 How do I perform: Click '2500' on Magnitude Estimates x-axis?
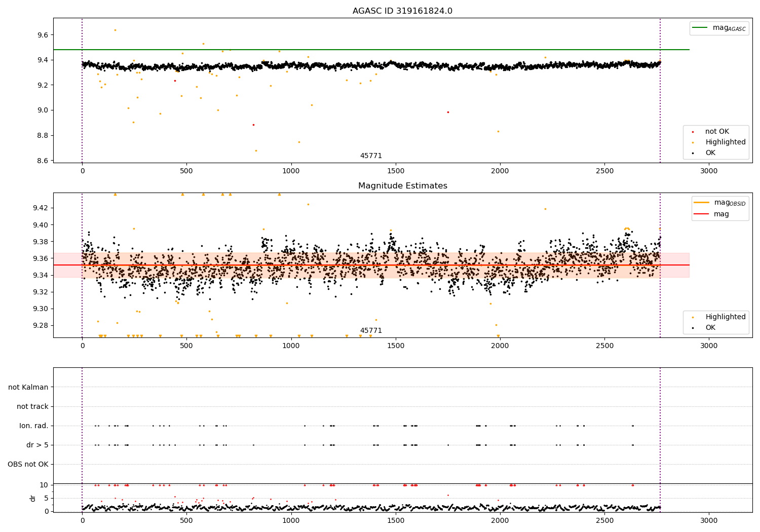pyautogui.click(x=604, y=346)
